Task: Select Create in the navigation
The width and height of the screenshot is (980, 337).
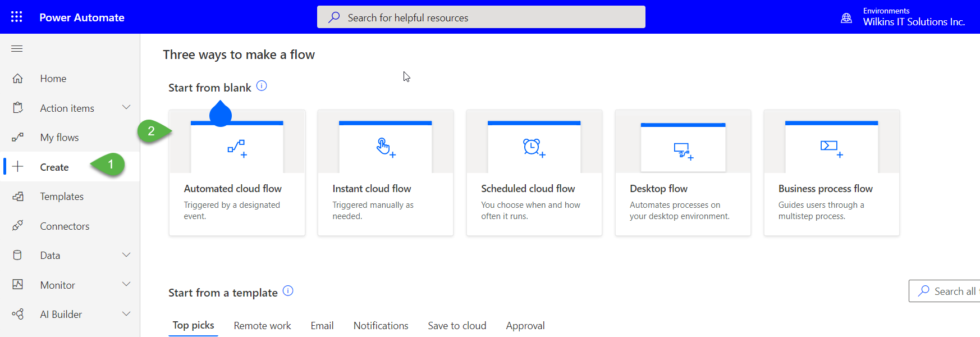Action: click(x=54, y=167)
